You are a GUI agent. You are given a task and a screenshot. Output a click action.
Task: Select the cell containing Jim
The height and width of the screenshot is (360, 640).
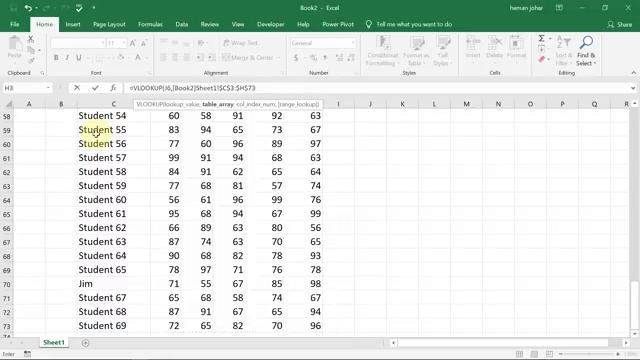pos(113,284)
